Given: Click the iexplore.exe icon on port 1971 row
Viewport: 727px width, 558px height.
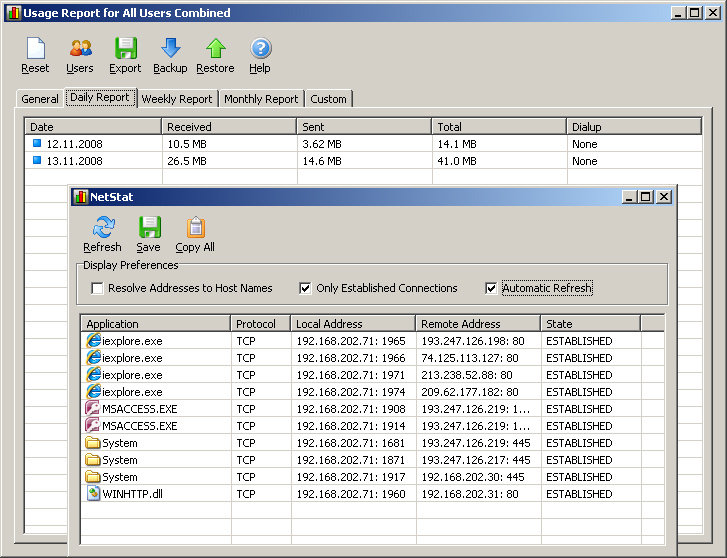Looking at the screenshot, I should pos(93,374).
